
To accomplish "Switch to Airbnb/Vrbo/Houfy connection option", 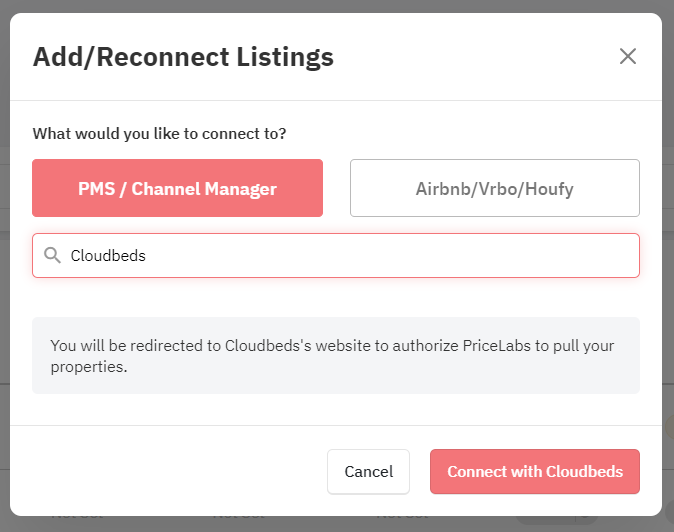I will tap(495, 188).
